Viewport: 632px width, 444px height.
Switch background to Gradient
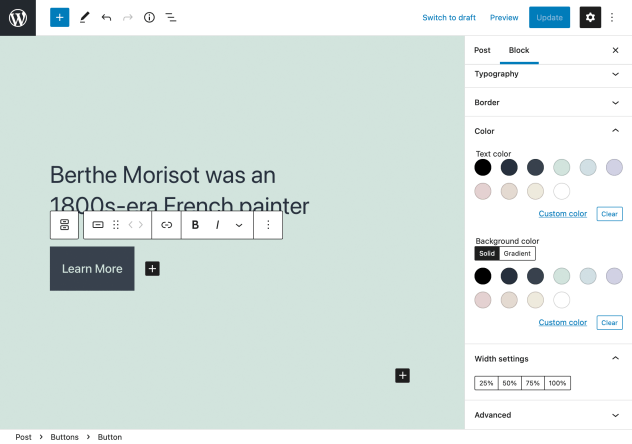tap(517, 253)
